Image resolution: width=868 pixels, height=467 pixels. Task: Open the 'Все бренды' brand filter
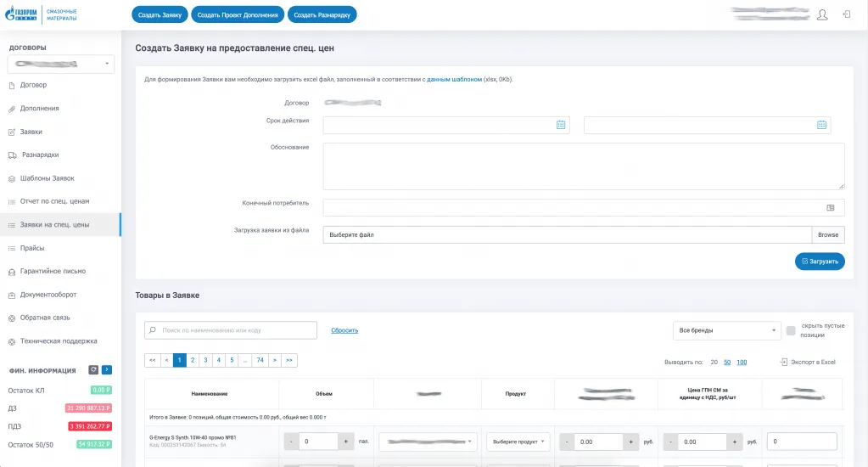(x=725, y=330)
